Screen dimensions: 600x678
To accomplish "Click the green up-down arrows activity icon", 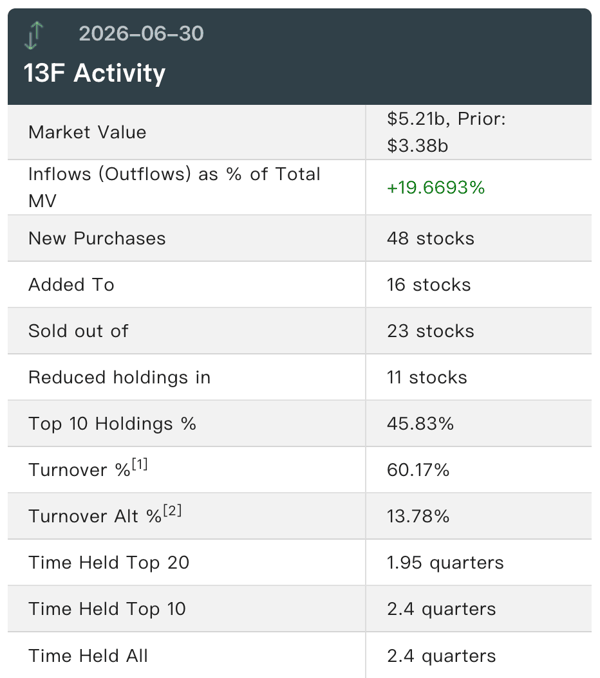I will click(x=34, y=35).
